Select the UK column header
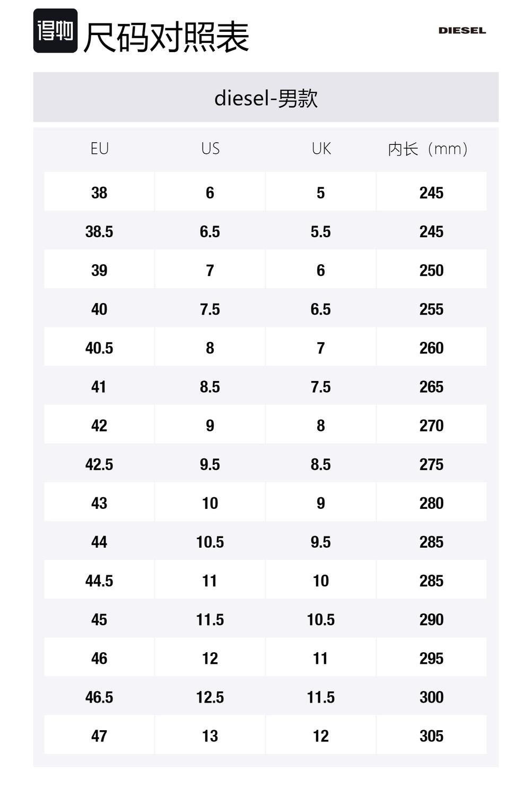This screenshot has width=532, height=796. (321, 149)
